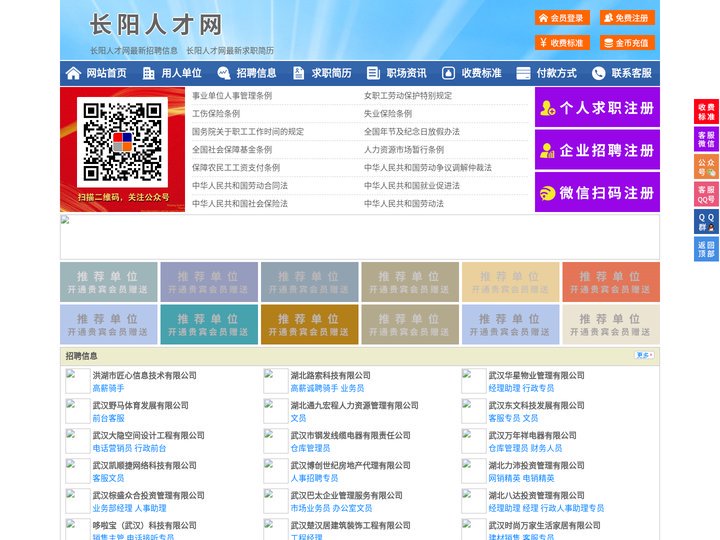Open 保障农民工工资支付条例 link

tap(236, 168)
